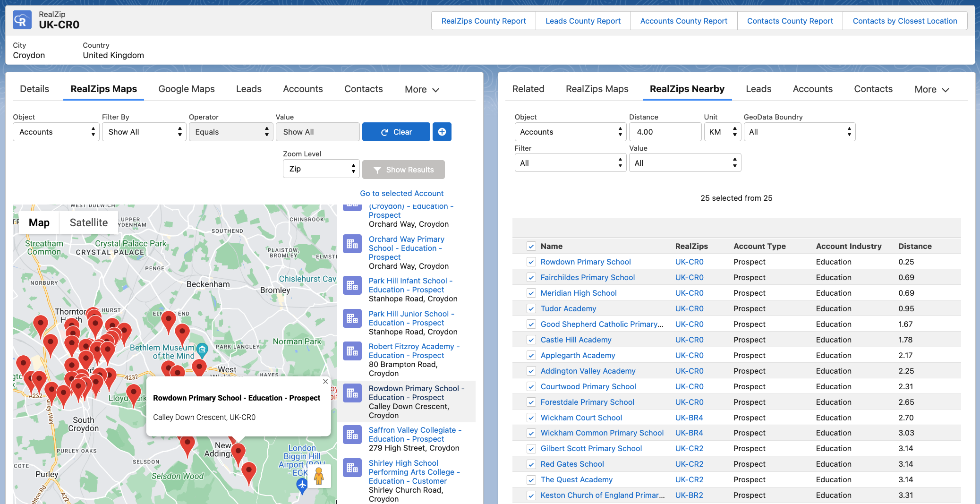Click the Distance input field showing 4.00
The image size is (980, 504).
pos(665,132)
